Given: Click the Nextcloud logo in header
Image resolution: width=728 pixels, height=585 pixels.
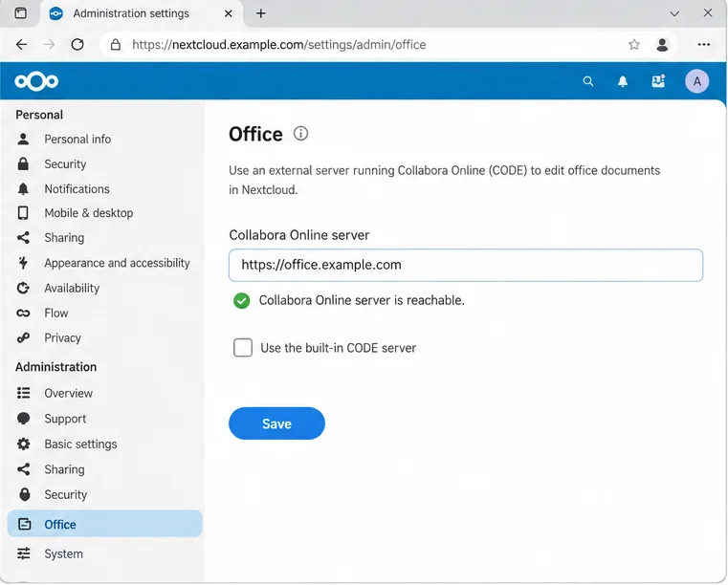Looking at the screenshot, I should [36, 81].
